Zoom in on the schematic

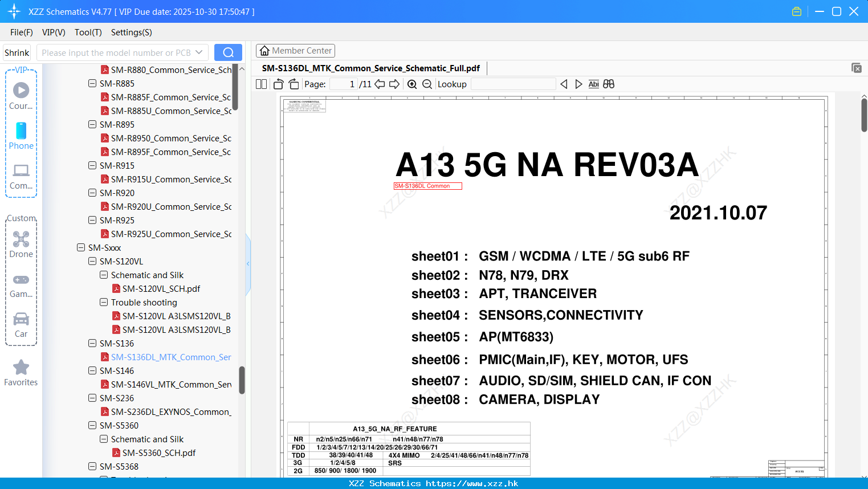[x=412, y=84]
